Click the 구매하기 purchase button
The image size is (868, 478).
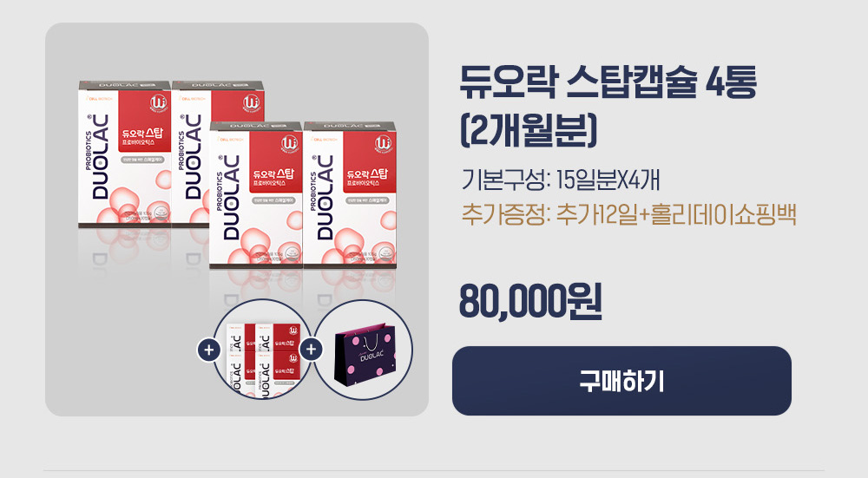pyautogui.click(x=621, y=381)
